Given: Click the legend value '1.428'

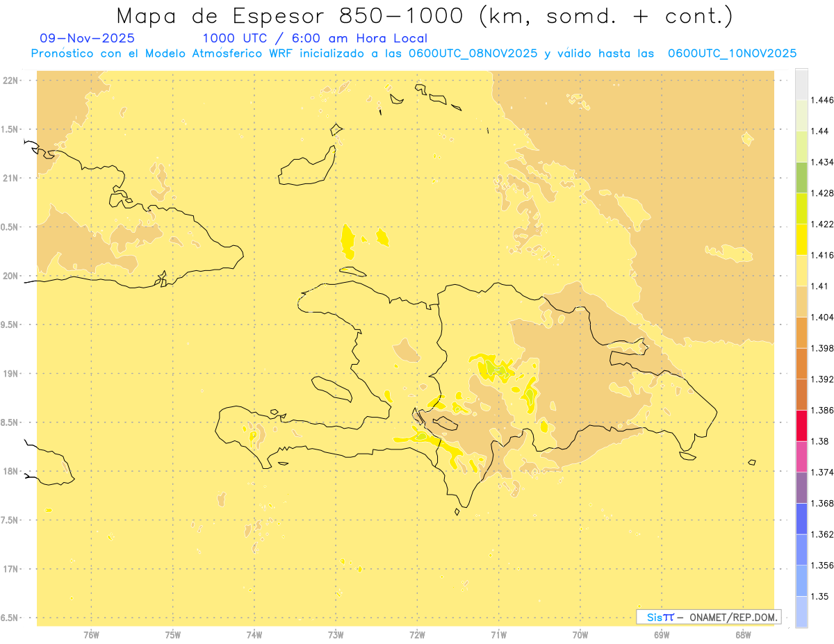Looking at the screenshot, I should pyautogui.click(x=822, y=193).
